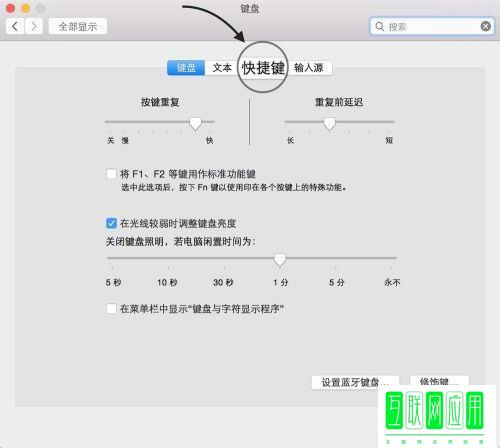500x448 pixels.
Task: Click the yellow minimize window button
Action: (x=26, y=8)
